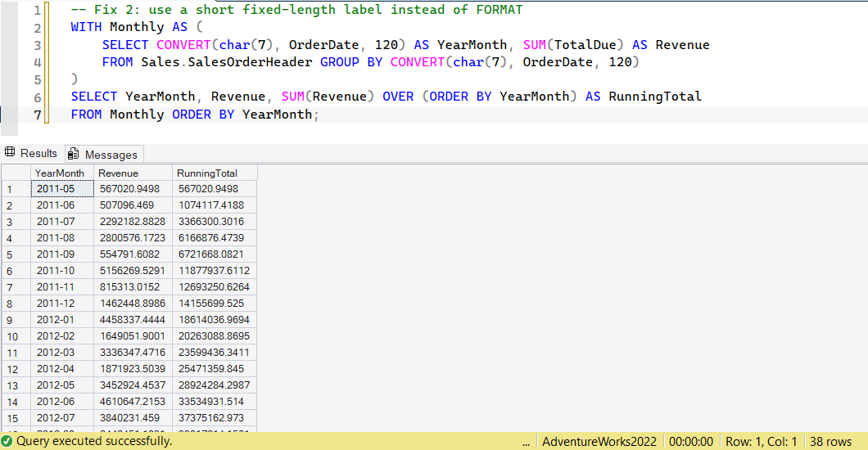
Task: Click the Query executed successfully message
Action: click(x=94, y=441)
